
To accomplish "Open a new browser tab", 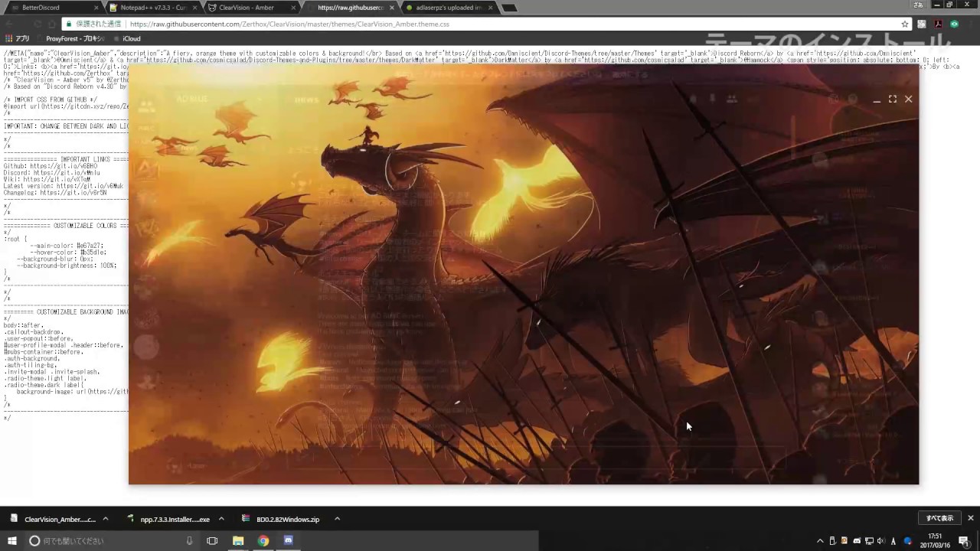I will click(x=509, y=8).
